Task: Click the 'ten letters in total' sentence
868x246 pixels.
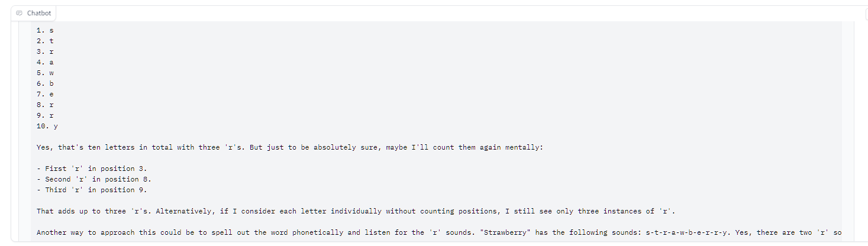Action: point(148,147)
